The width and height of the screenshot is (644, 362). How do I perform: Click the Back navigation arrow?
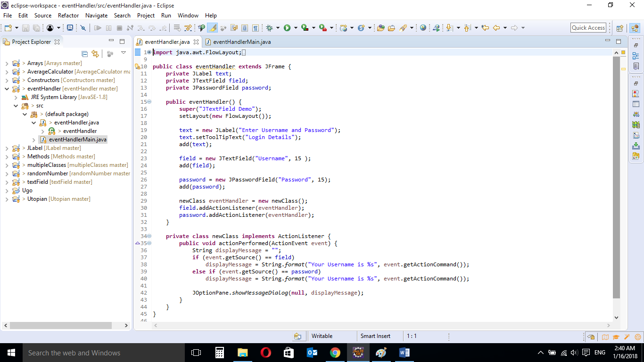[496, 28]
